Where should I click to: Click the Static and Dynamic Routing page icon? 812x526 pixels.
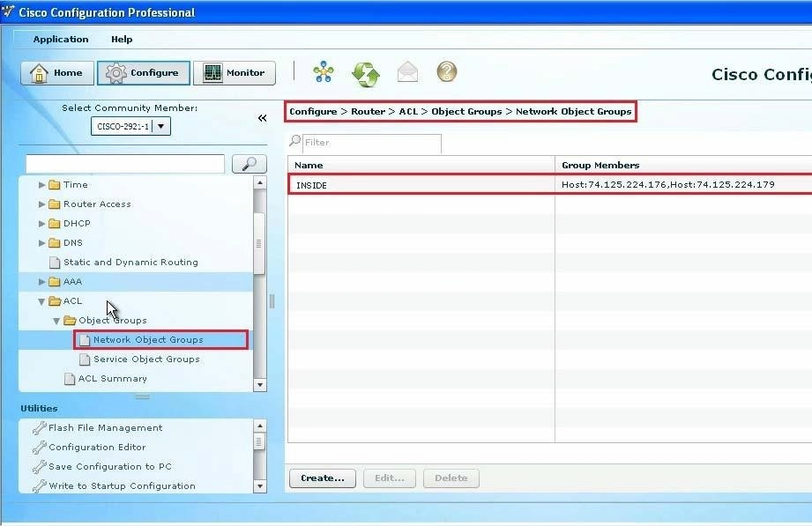click(x=55, y=263)
